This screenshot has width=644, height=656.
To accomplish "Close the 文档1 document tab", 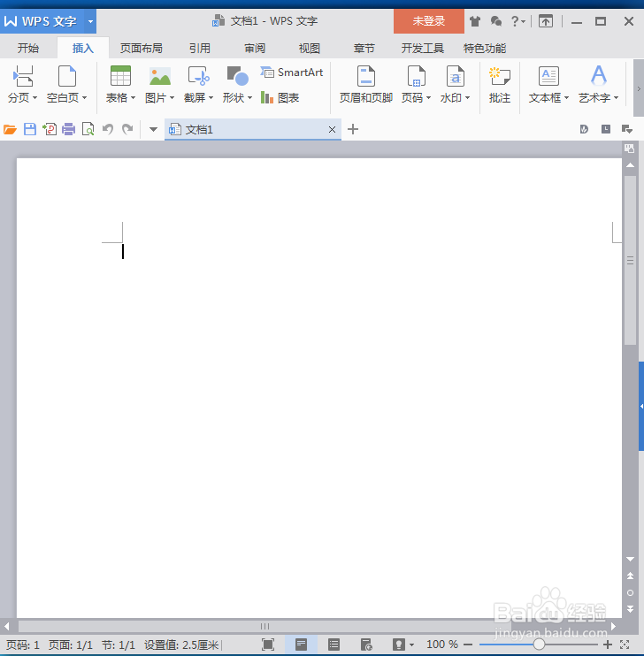I will coord(332,130).
